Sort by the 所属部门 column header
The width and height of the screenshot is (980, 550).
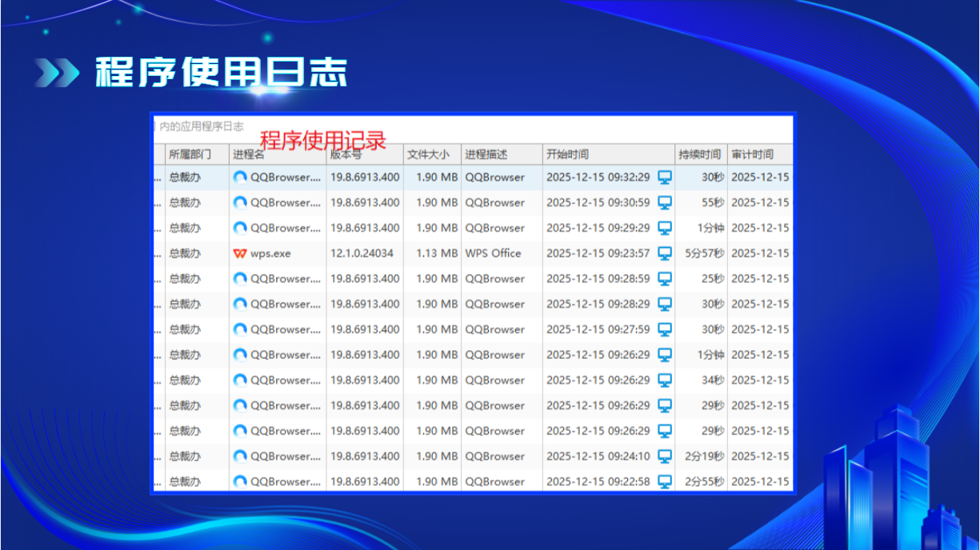coord(190,154)
